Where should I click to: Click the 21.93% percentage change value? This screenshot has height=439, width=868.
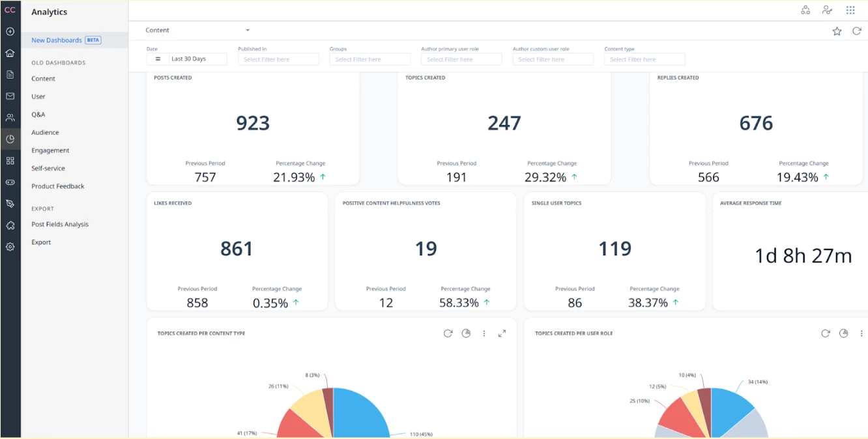click(x=294, y=177)
